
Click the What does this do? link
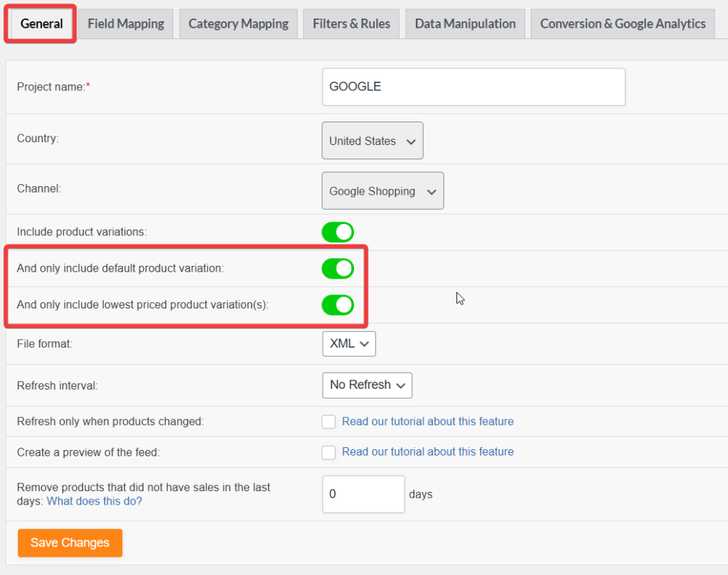(95, 501)
